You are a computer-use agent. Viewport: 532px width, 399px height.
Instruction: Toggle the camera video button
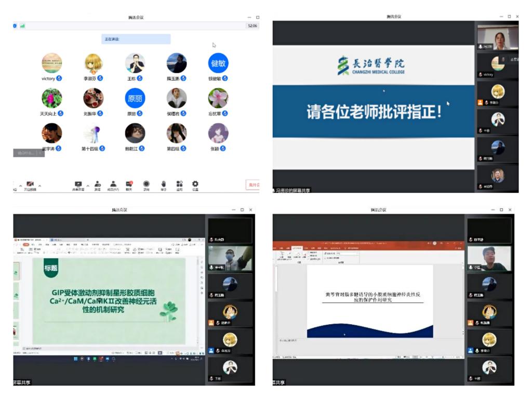30,184
